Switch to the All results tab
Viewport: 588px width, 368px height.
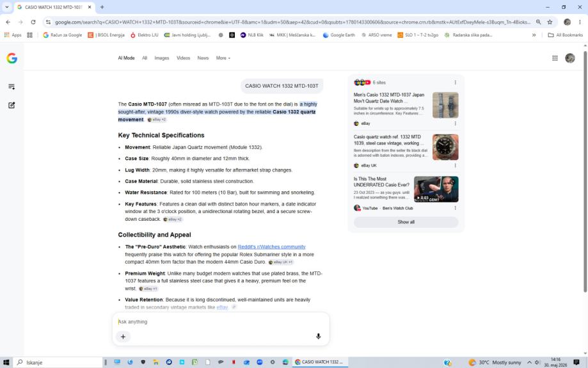pyautogui.click(x=145, y=58)
